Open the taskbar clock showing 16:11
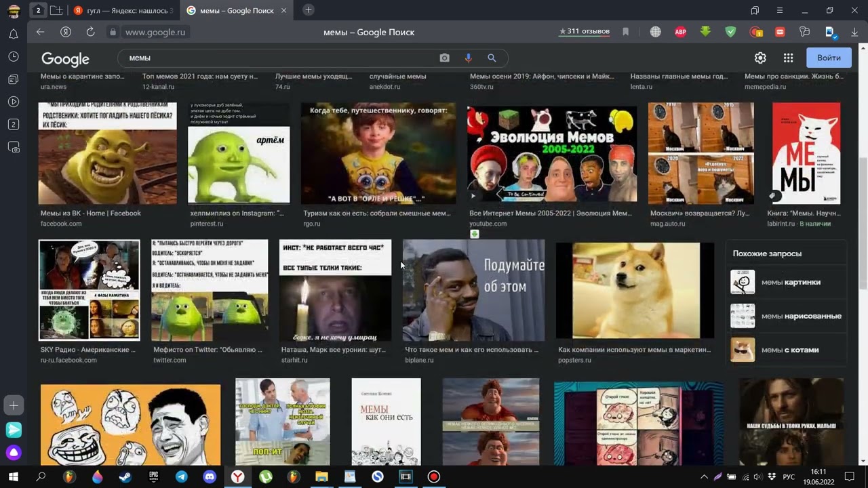Viewport: 868px width, 488px height. coord(819,476)
